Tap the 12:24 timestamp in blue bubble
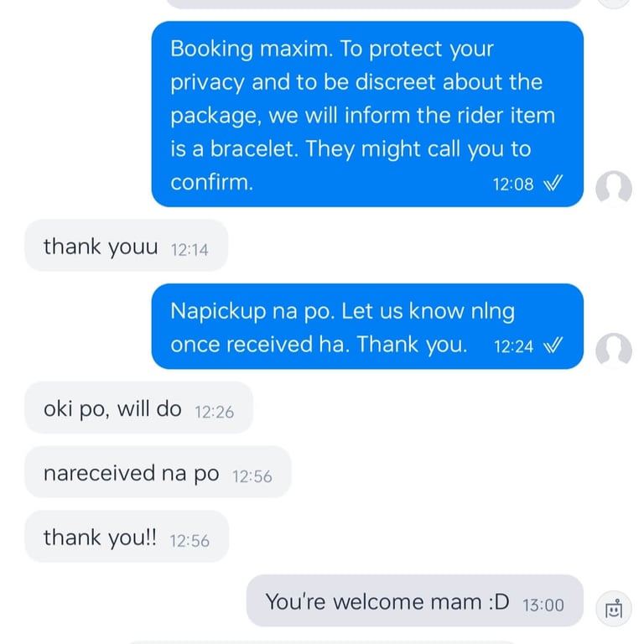644x644 pixels. tap(513, 346)
